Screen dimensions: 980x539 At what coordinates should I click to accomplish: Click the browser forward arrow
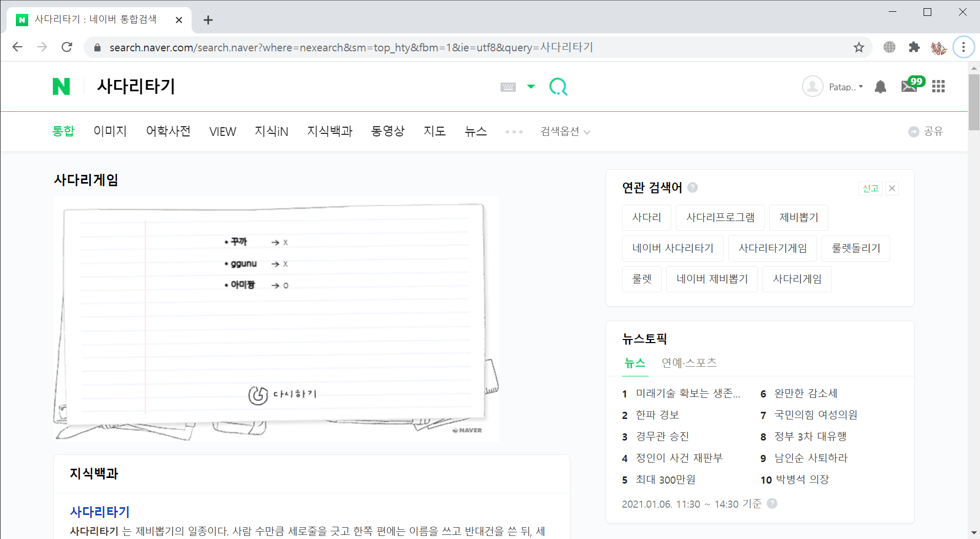(42, 47)
